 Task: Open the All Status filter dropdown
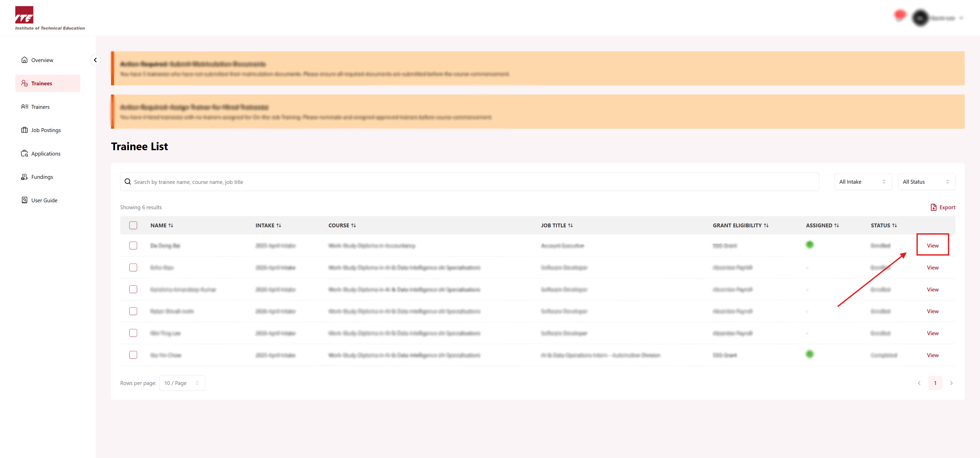click(926, 182)
